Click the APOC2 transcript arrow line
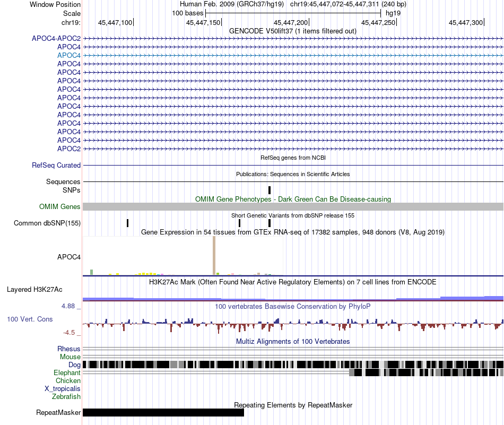This screenshot has height=425, width=504. [293, 149]
